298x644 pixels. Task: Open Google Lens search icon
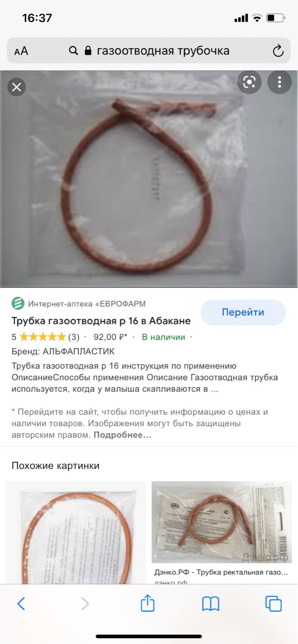[x=249, y=82]
